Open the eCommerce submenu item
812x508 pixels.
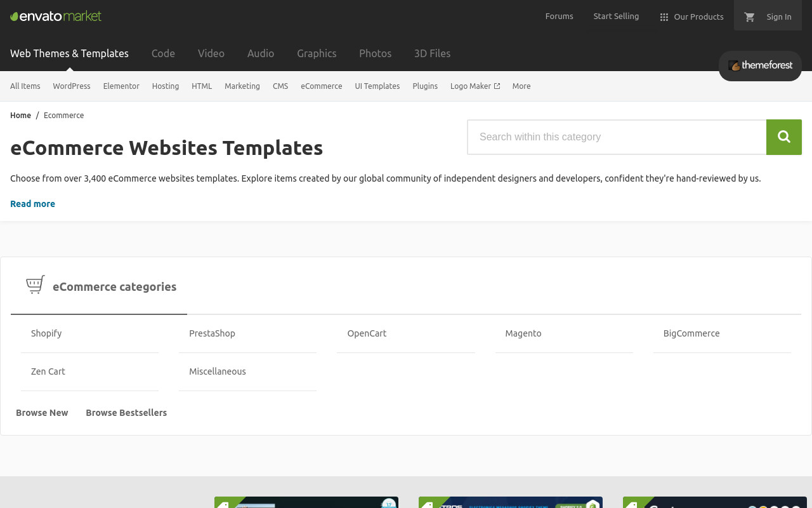point(322,86)
